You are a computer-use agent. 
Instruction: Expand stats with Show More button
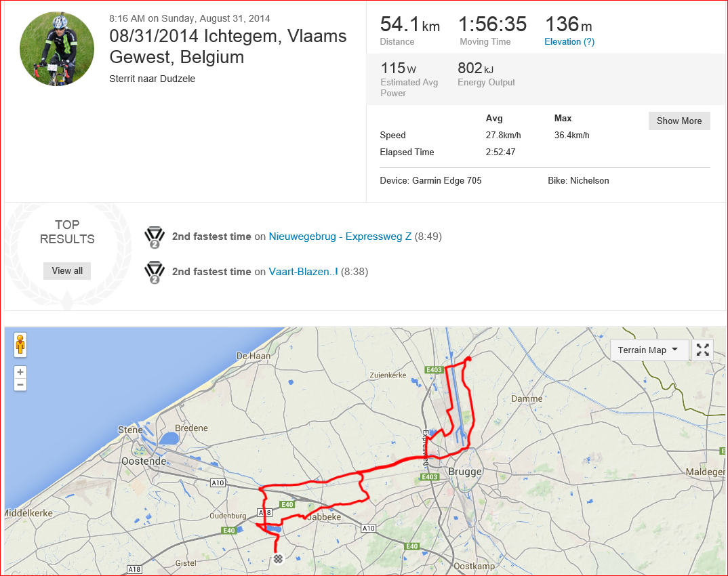(x=679, y=121)
